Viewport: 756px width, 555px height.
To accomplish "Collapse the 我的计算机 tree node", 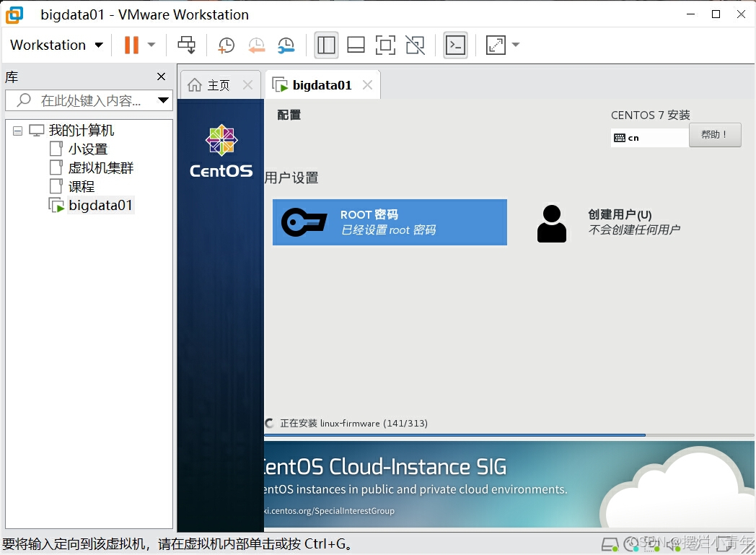I will [17, 131].
